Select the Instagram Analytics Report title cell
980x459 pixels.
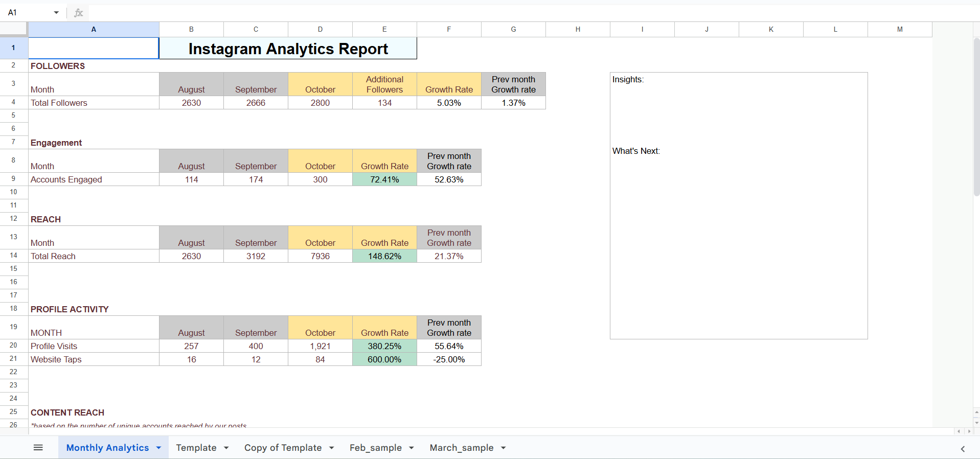[x=288, y=49]
